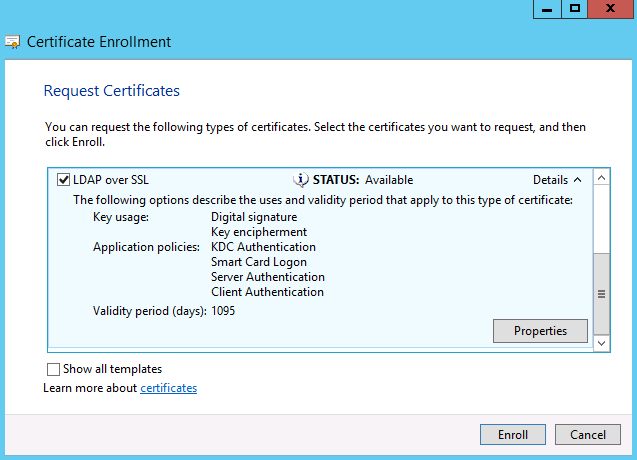Click the scrollbar down arrow

602,343
